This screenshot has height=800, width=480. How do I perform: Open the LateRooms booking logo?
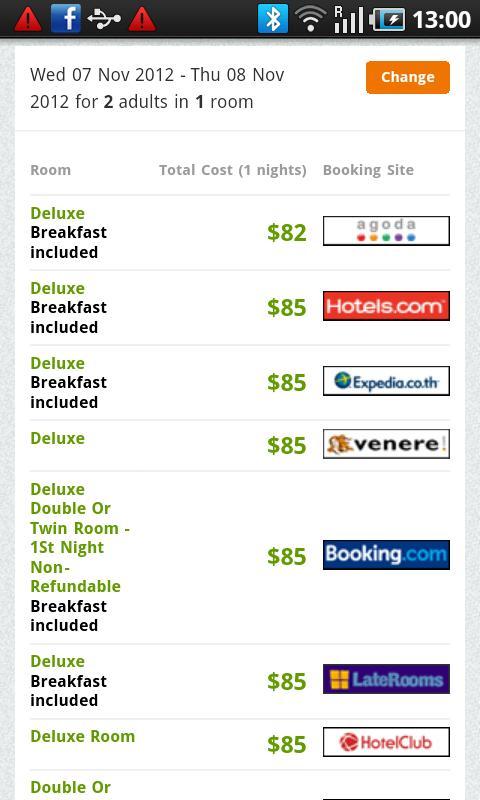386,679
